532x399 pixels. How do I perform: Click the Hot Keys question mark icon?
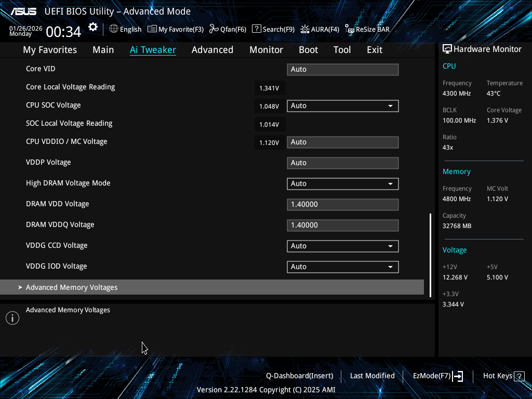519,376
